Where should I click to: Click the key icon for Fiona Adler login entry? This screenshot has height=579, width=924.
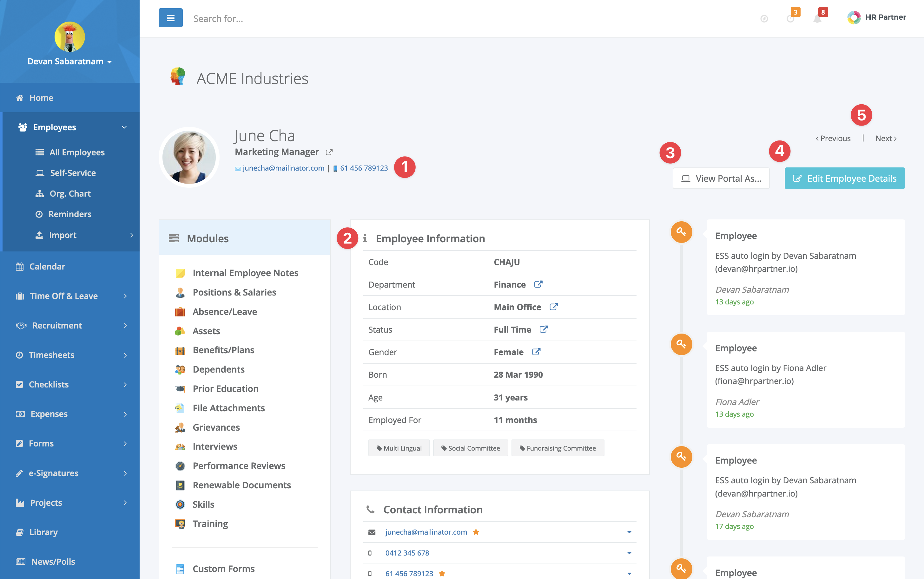click(681, 344)
